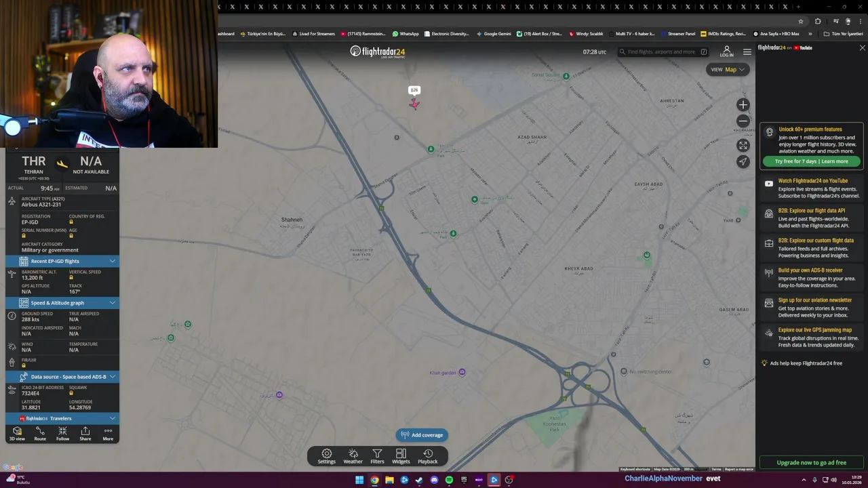
Task: Click registration value EP-IGD
Action: coord(30,222)
